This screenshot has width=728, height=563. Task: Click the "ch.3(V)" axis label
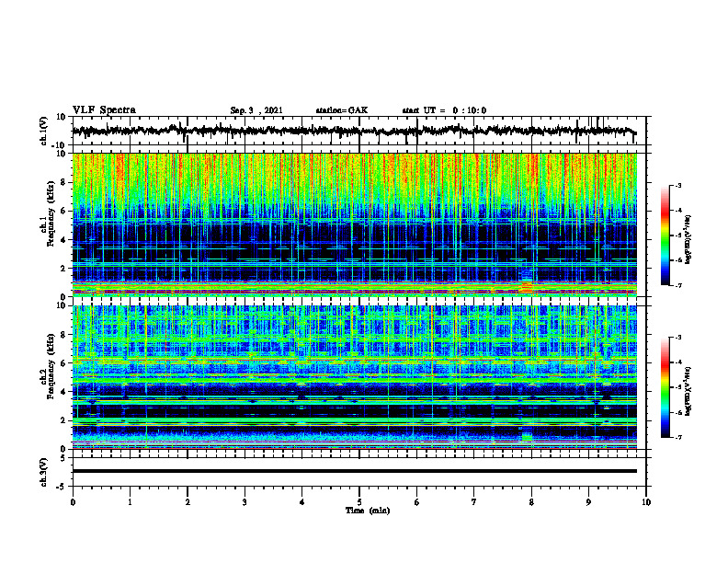[x=44, y=473]
